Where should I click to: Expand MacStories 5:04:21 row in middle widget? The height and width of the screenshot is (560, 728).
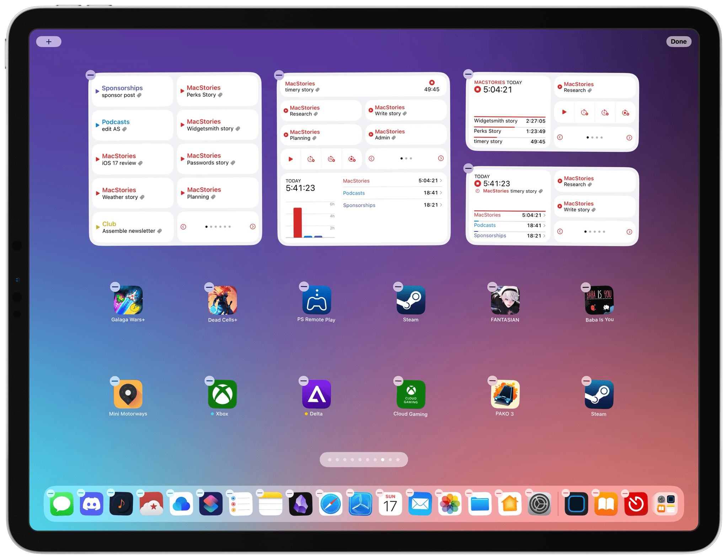tap(392, 181)
